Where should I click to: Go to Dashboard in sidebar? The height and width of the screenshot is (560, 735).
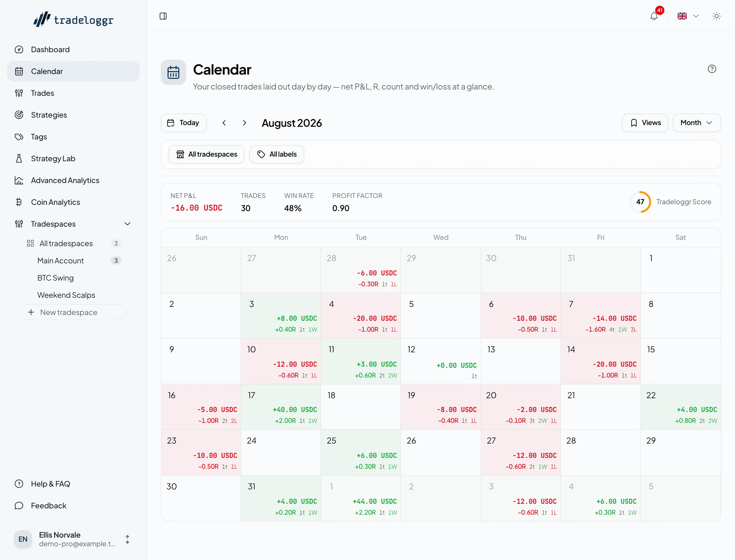pos(73,50)
